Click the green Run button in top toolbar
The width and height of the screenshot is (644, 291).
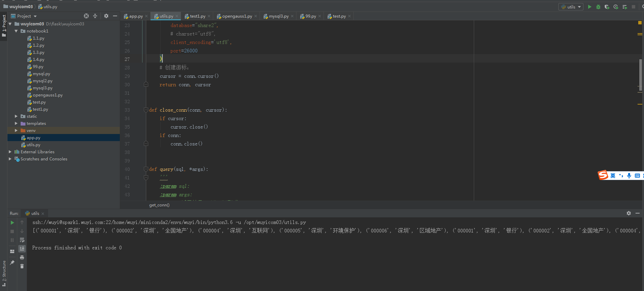[x=590, y=7]
